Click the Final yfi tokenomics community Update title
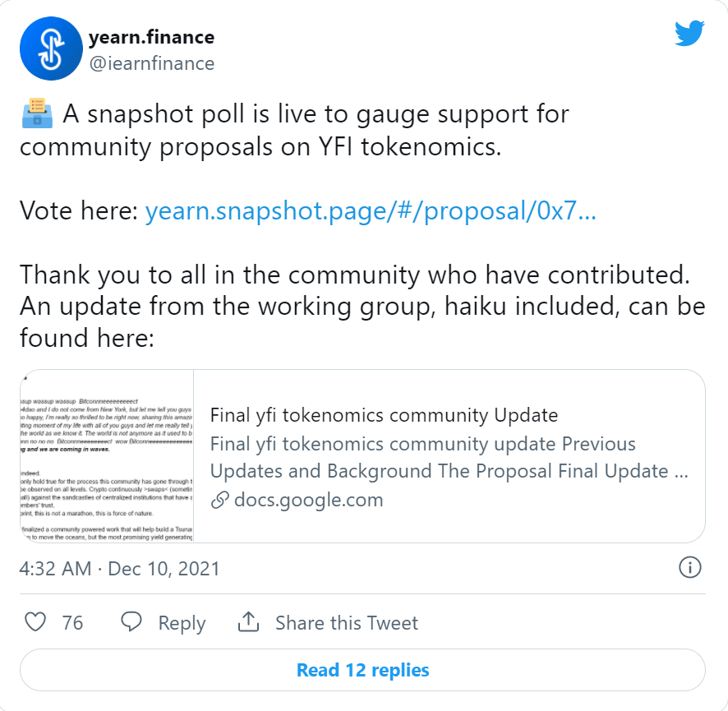The image size is (728, 711). pos(384,415)
